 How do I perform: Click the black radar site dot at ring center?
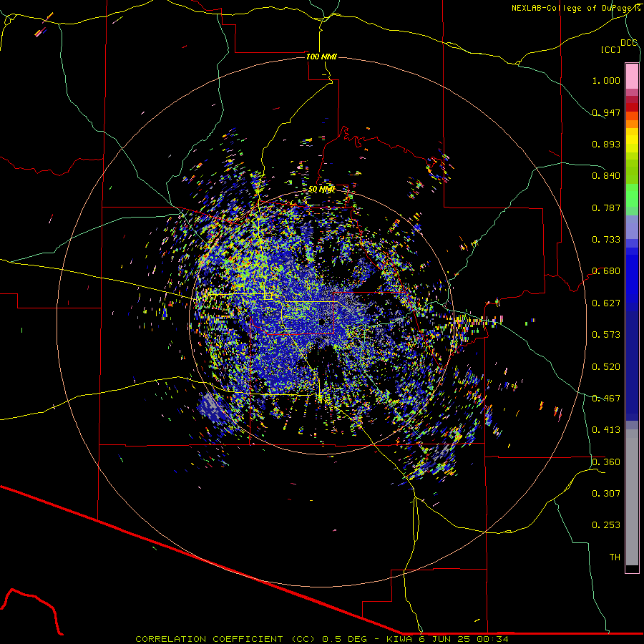(x=322, y=321)
